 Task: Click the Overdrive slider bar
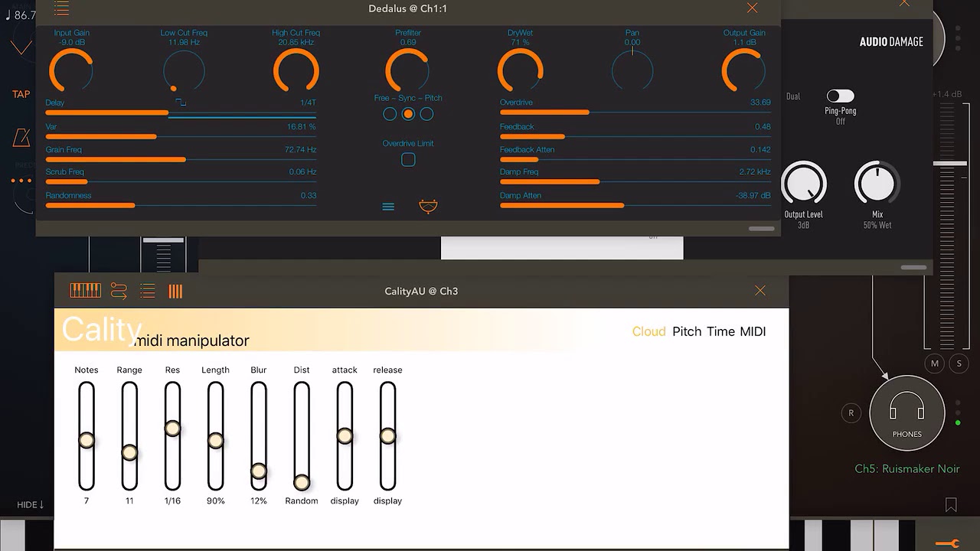tap(635, 112)
